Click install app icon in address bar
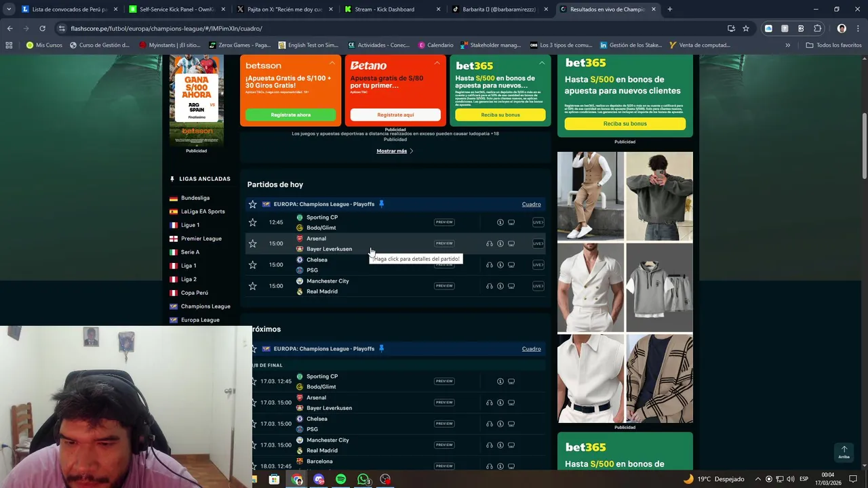The width and height of the screenshot is (868, 488). pyautogui.click(x=731, y=28)
